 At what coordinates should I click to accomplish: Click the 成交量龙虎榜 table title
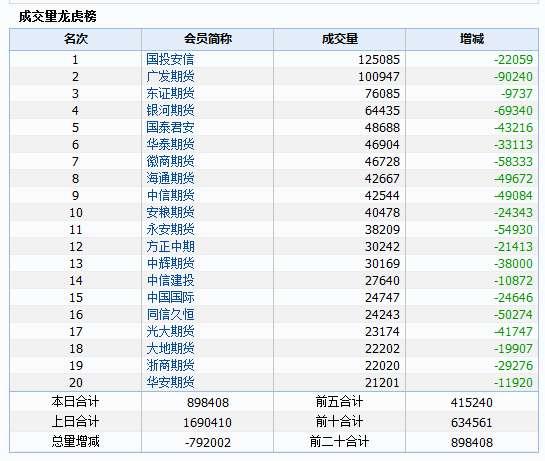point(57,16)
